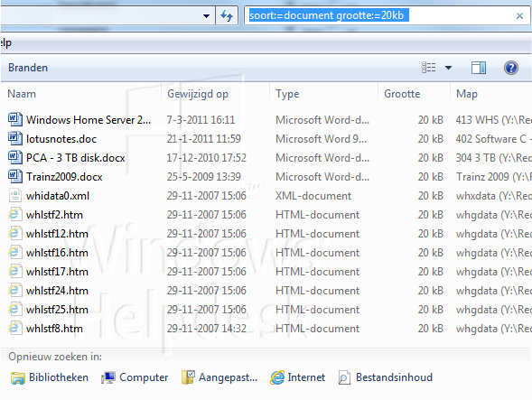532x400 pixels.
Task: Expand the address bar history dropdown
Action: click(206, 15)
